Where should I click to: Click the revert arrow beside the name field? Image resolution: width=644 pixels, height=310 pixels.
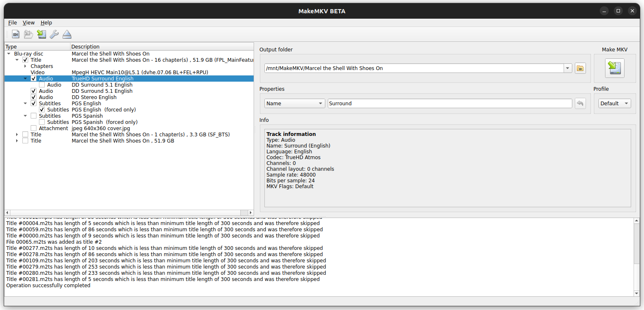point(580,103)
